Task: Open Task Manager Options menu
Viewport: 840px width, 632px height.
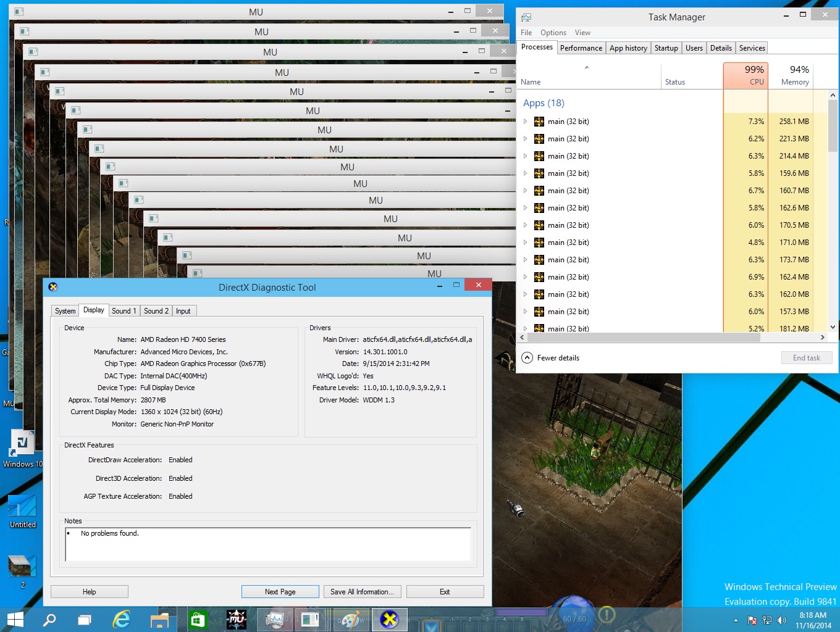Action: click(553, 33)
